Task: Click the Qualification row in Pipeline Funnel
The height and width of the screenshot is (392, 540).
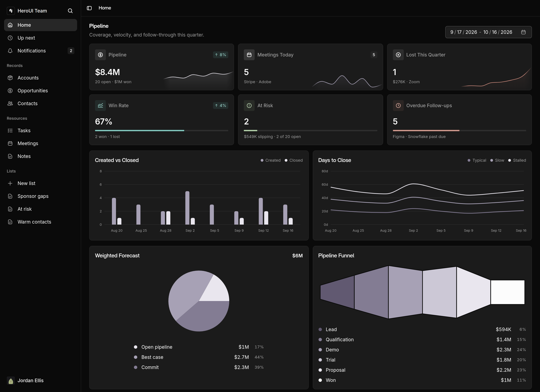Action: (x=422, y=340)
